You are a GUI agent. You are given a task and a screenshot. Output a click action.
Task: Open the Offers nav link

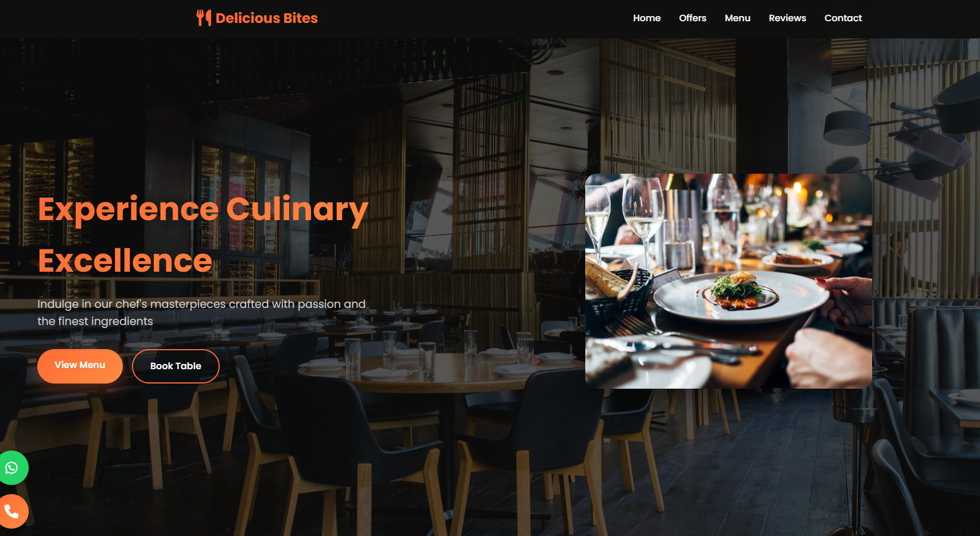(x=693, y=18)
